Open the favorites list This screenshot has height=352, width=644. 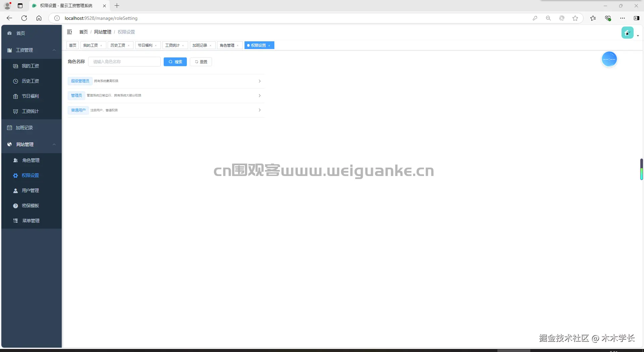(593, 18)
